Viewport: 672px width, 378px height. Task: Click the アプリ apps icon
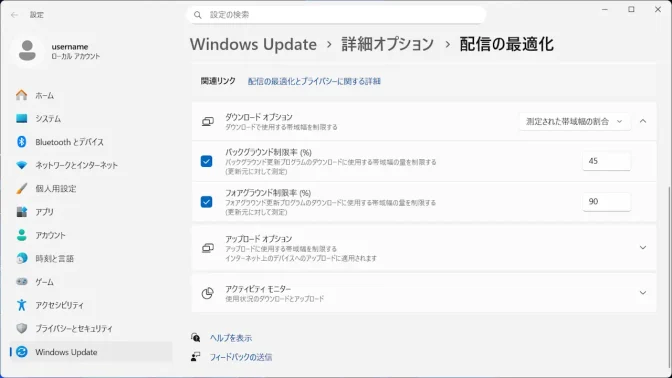click(21, 212)
